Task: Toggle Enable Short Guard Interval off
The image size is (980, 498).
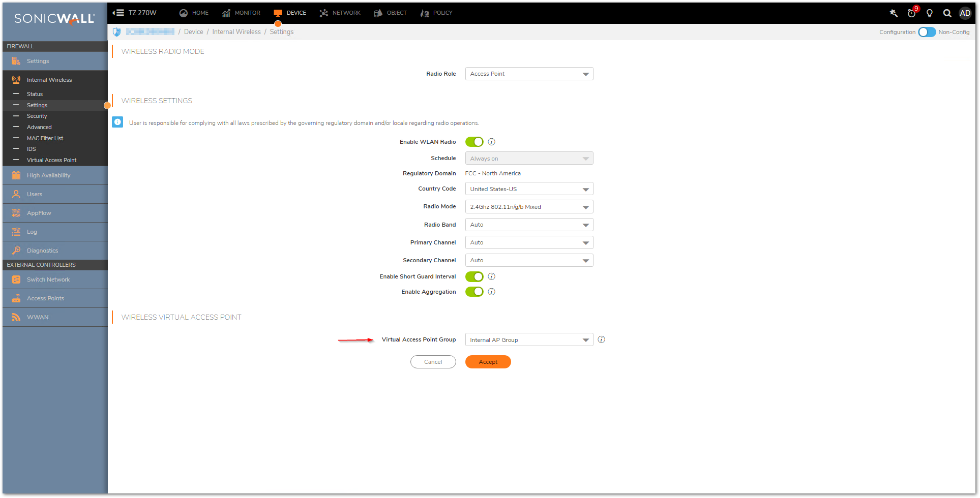Action: tap(474, 276)
